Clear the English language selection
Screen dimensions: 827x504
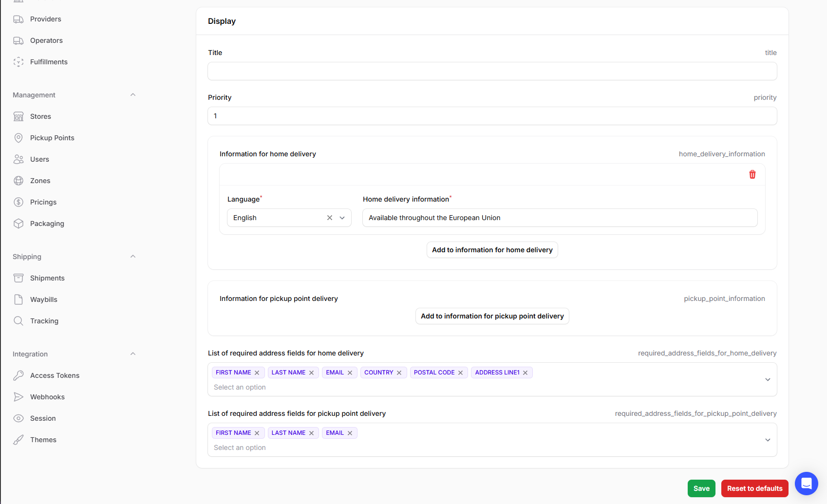(330, 218)
